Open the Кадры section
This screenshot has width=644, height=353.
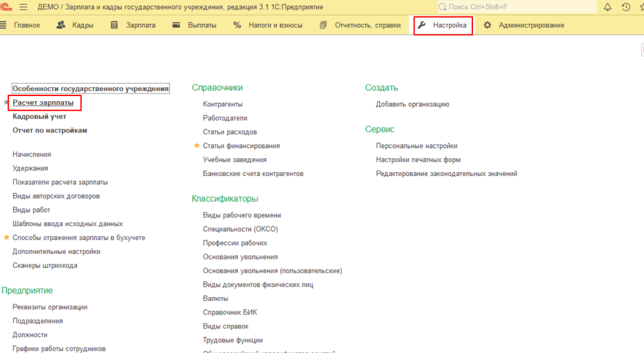point(75,25)
